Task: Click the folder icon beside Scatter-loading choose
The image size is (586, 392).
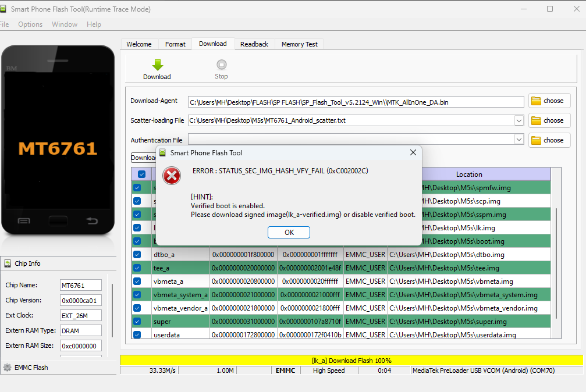Action: click(x=536, y=121)
